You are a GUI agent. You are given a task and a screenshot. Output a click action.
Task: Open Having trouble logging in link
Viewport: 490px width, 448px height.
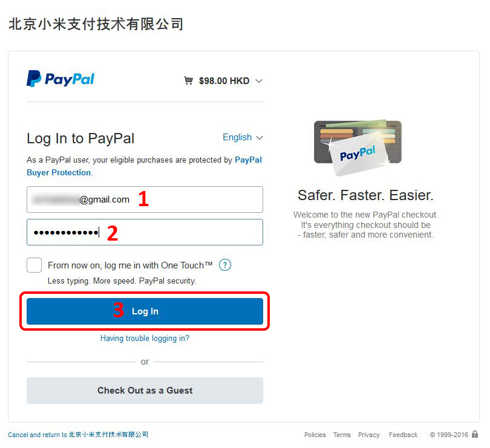tap(145, 339)
